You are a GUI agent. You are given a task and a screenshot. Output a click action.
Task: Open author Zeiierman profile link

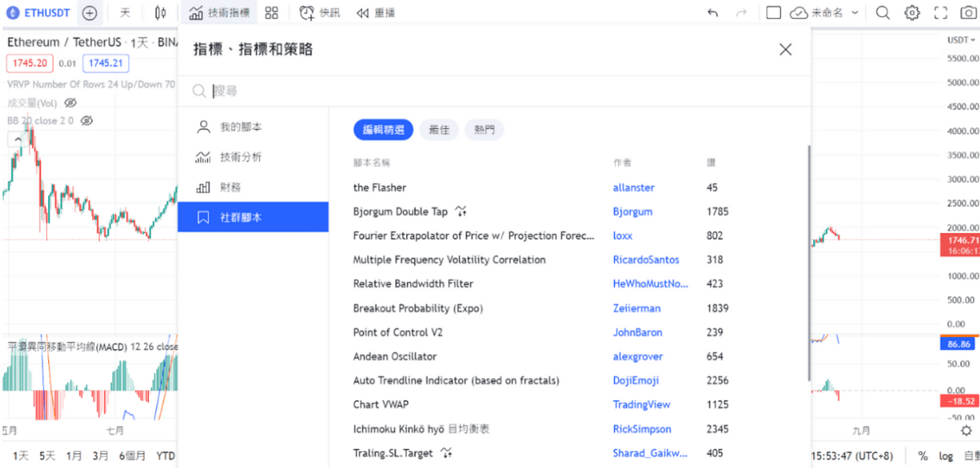pos(637,309)
